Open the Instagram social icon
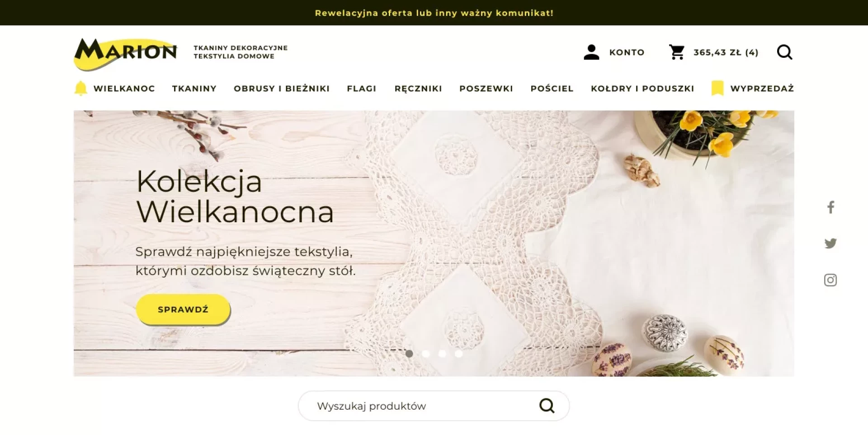The image size is (868, 435). (x=830, y=280)
